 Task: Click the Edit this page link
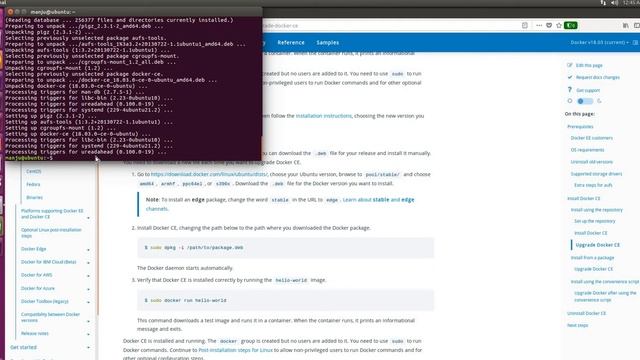(x=589, y=65)
